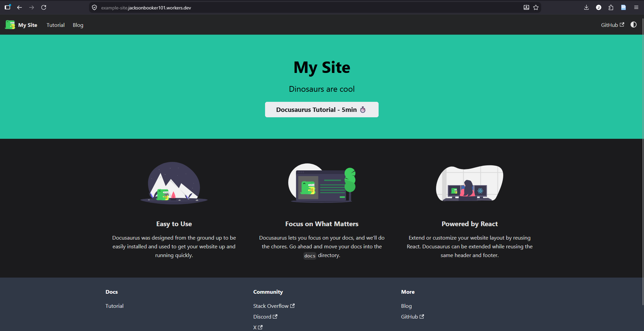
Task: Click the Focus on What Matters heading
Action: tap(322, 224)
